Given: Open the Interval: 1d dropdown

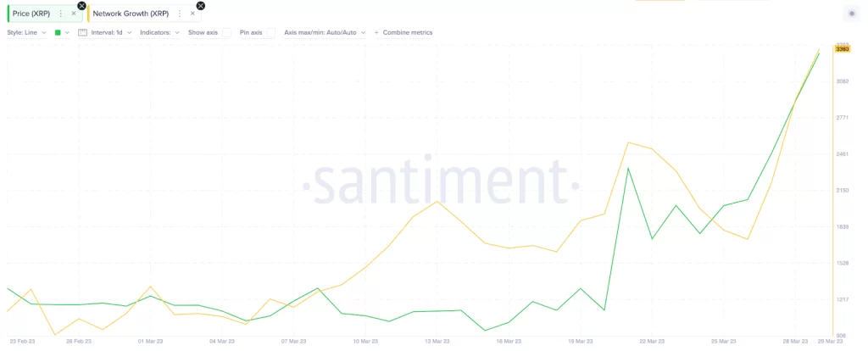Looking at the screenshot, I should (x=111, y=33).
